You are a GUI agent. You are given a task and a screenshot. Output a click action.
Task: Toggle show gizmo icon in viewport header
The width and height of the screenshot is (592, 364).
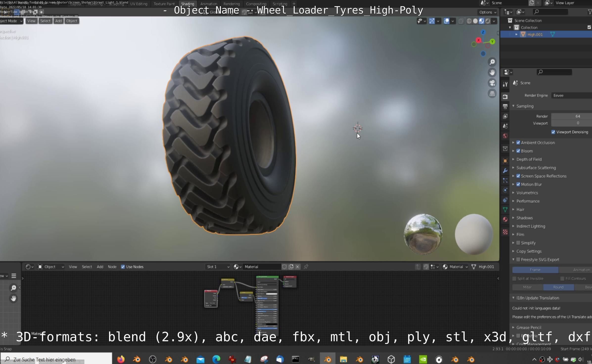pos(432,21)
